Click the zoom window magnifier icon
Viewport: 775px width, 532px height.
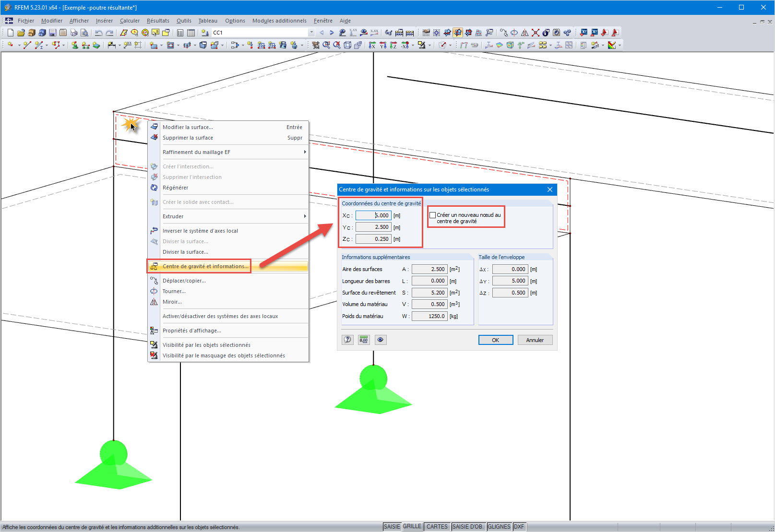pos(326,45)
